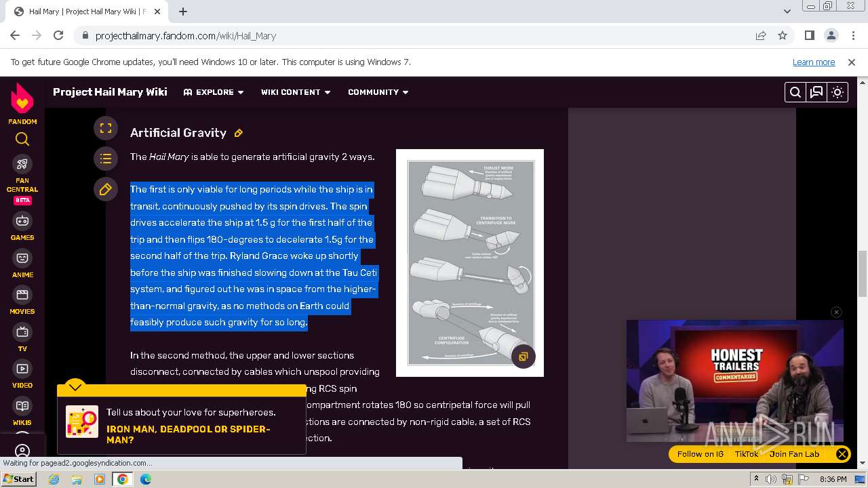Open the Windows Start menu

19,479
